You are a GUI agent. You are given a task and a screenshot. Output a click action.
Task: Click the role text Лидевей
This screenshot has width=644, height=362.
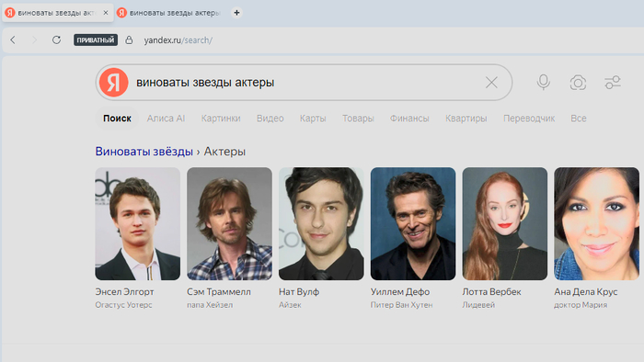pos(478,305)
